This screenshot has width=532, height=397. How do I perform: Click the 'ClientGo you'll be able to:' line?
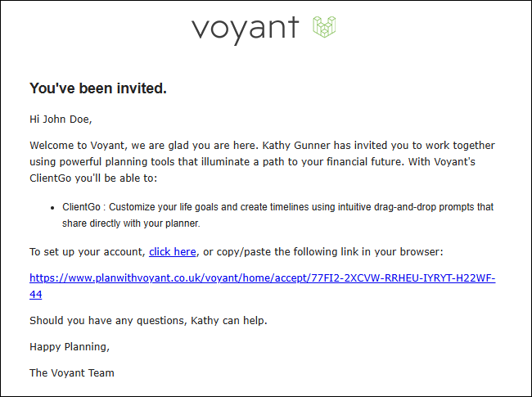click(93, 178)
